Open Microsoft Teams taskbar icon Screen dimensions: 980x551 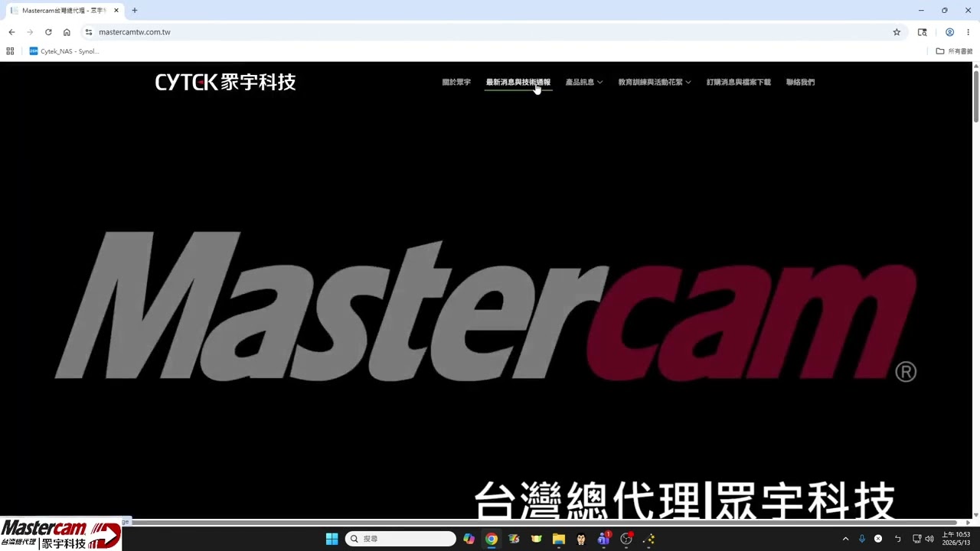pyautogui.click(x=603, y=539)
